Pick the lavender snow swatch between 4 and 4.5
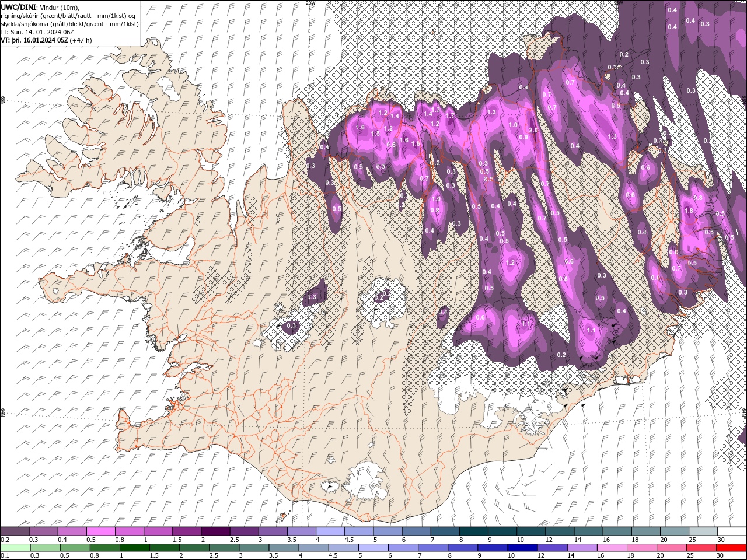This screenshot has width=747, height=560. point(330,531)
